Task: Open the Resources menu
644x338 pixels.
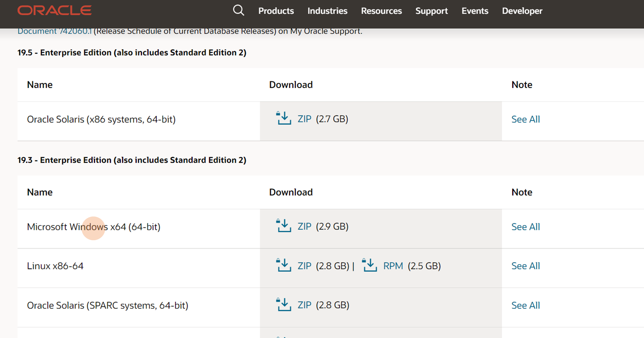Action: (381, 11)
